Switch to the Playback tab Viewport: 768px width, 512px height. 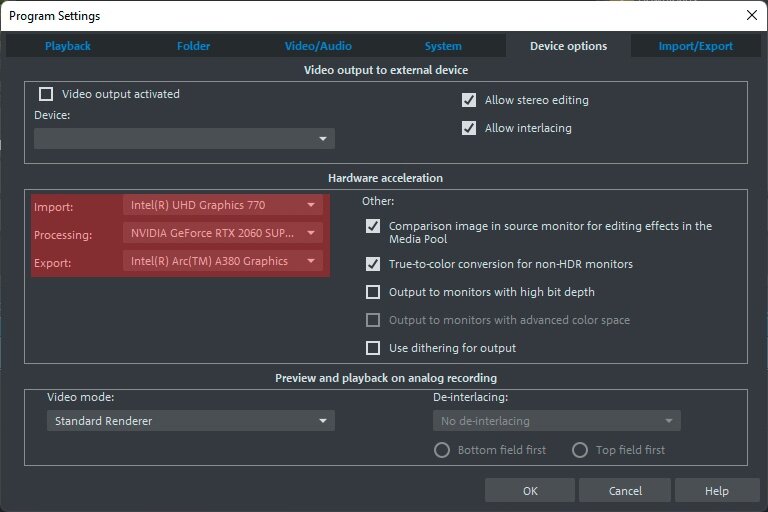point(68,46)
